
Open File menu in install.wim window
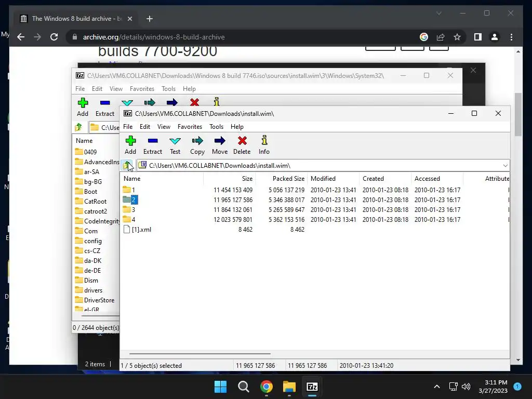[128, 127]
